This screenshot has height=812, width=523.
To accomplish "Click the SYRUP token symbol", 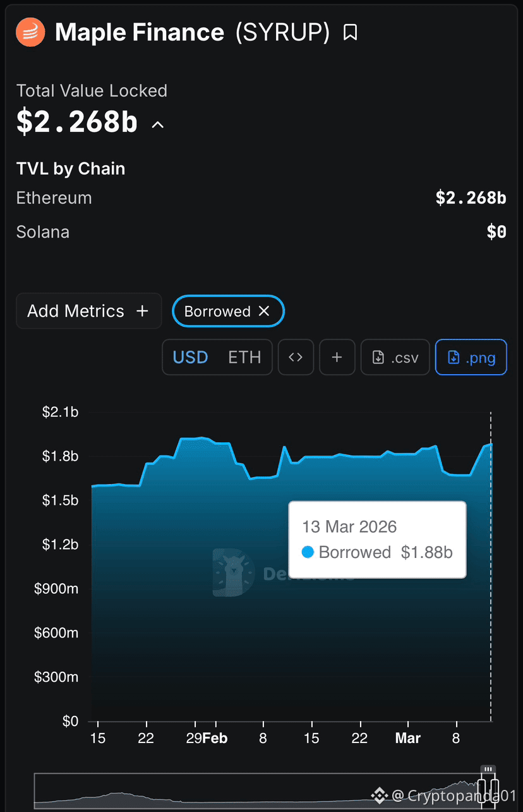I will click(282, 32).
